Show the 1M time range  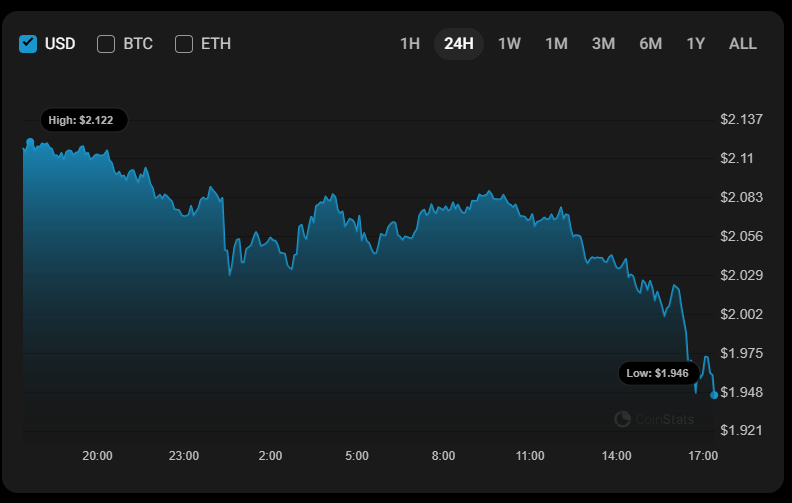click(x=556, y=43)
